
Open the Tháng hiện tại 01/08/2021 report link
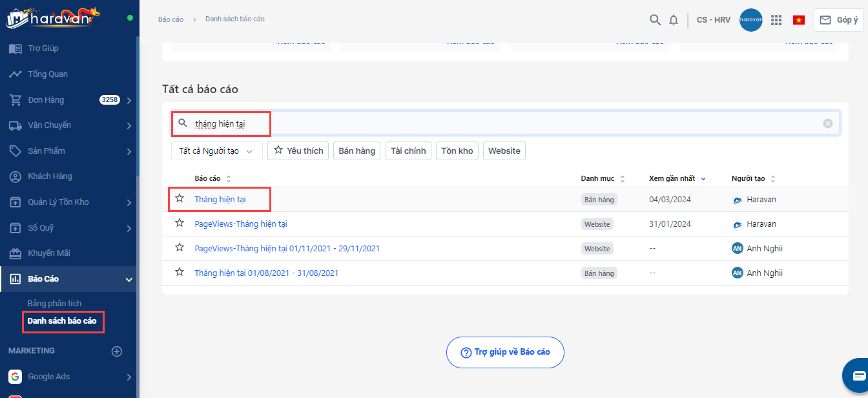click(266, 273)
